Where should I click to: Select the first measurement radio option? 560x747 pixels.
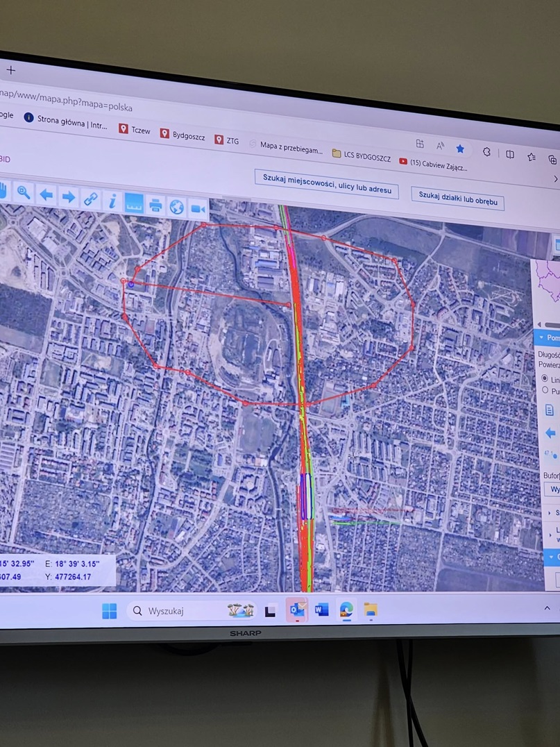pos(545,378)
